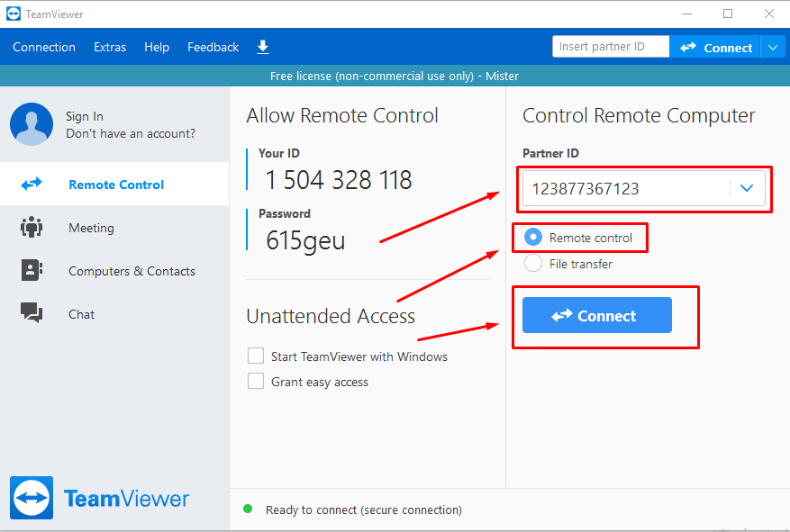Enable Start TeamViewer with Windows checkbox
The image size is (790, 532).
pos(256,356)
